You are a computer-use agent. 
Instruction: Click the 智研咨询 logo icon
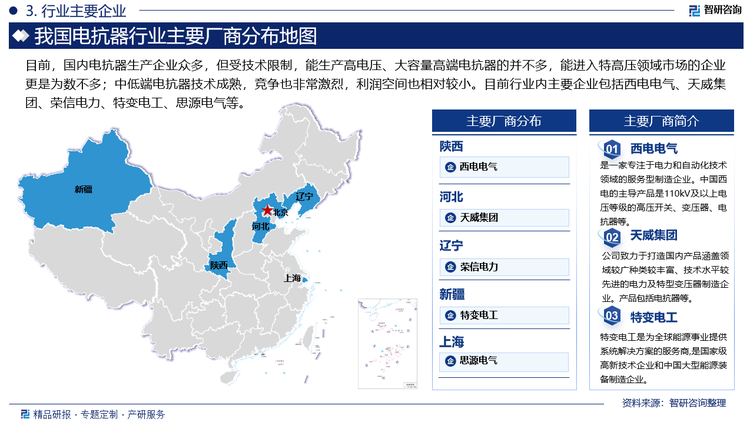click(x=694, y=10)
